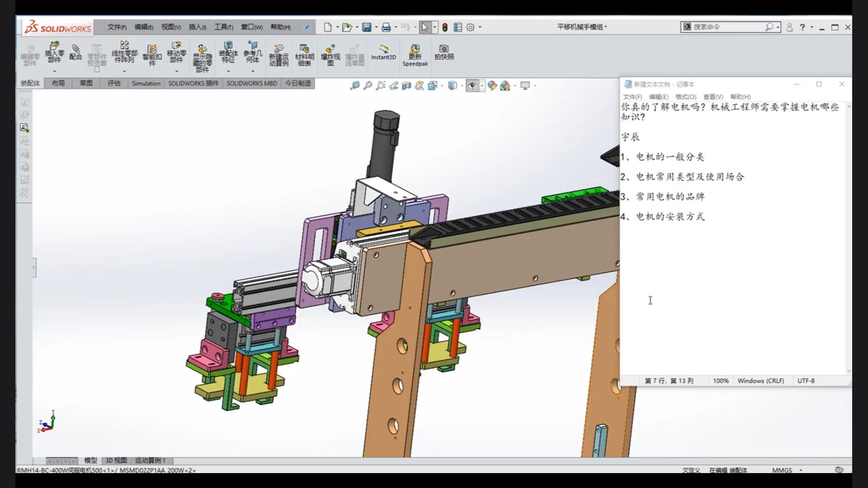Viewport: 868px width, 488px height.
Task: Toggle Instant3D tool
Action: click(x=383, y=52)
